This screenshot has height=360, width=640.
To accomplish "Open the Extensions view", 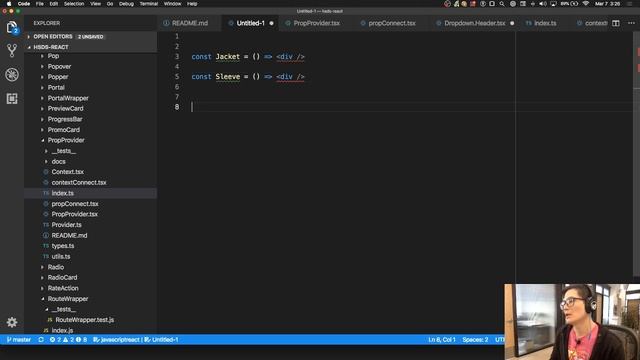I will pos(12,98).
